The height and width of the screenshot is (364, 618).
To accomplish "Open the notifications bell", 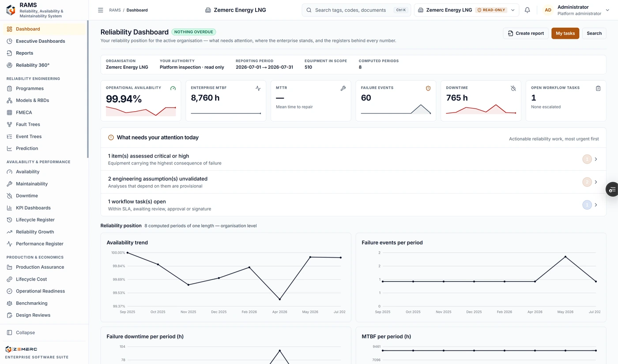I will 527,10.
